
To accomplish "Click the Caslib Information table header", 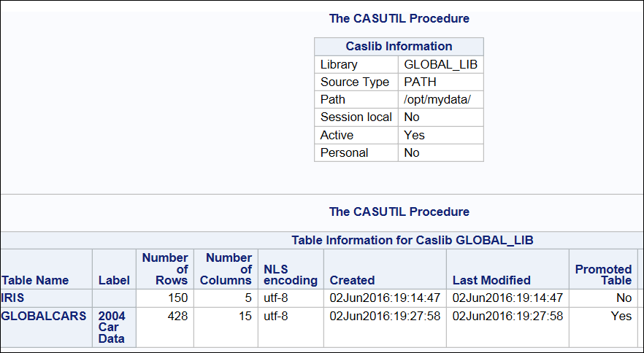I will pos(399,47).
